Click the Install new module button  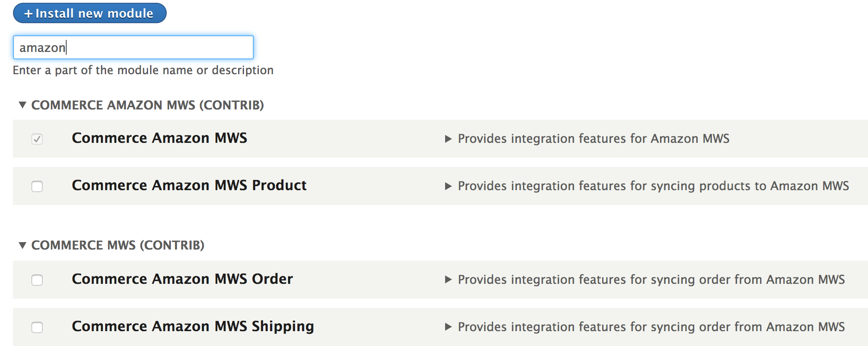click(x=89, y=13)
